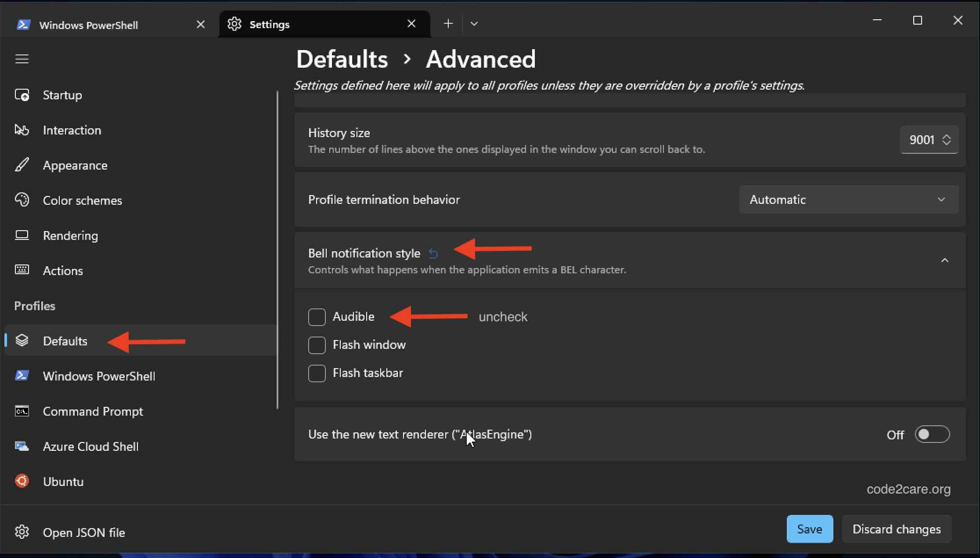This screenshot has height=558, width=980.
Task: Open Color schemes palette icon
Action: click(22, 200)
